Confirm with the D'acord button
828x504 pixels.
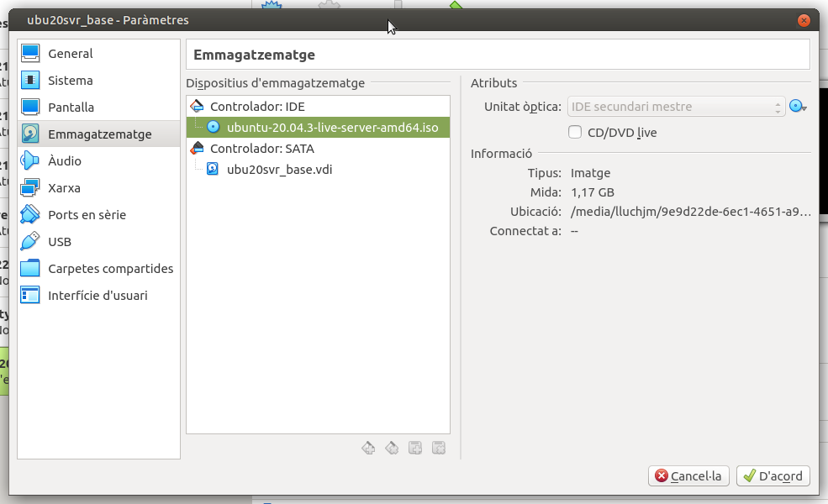point(773,476)
